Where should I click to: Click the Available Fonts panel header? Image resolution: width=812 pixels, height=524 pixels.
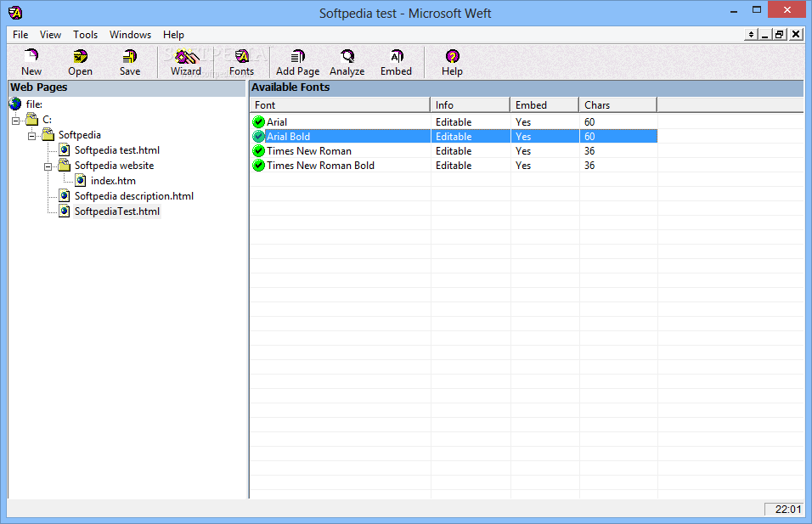(527, 87)
